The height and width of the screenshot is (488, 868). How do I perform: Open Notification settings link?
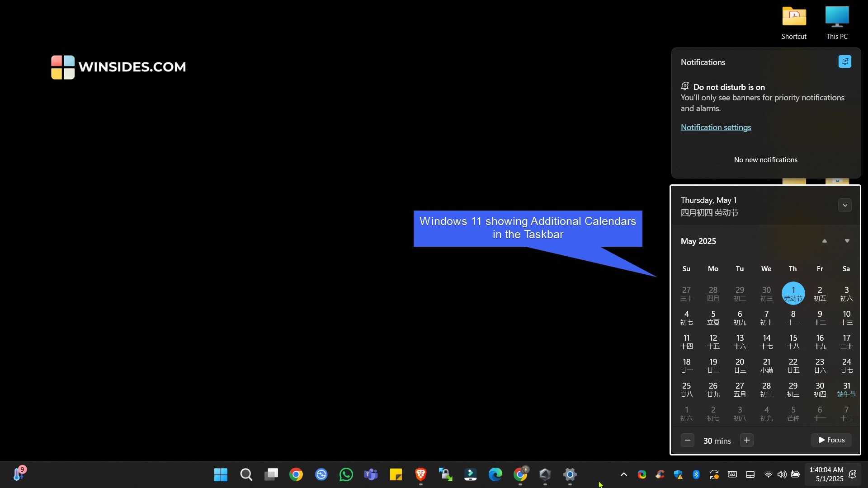coord(716,127)
